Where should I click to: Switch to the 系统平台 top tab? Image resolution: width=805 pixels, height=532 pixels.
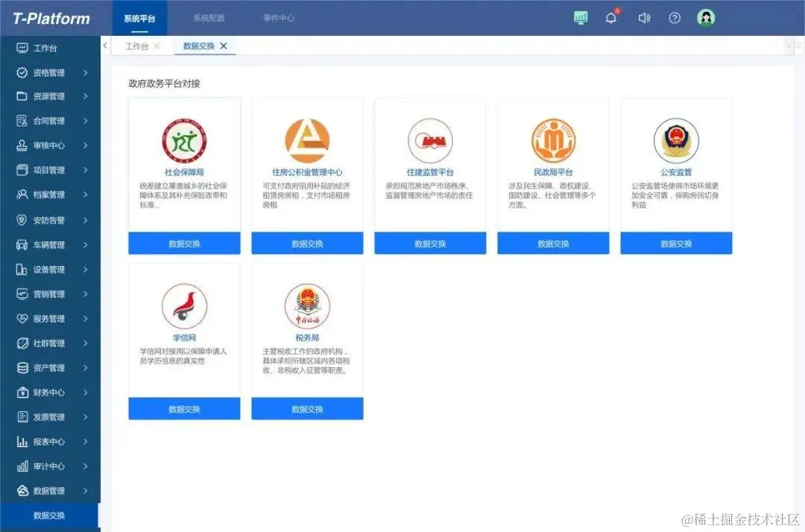[139, 19]
